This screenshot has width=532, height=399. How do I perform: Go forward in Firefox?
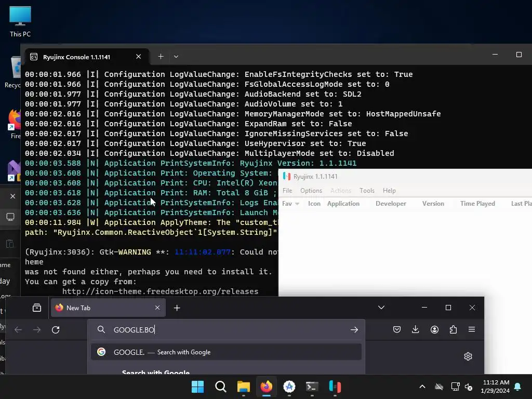pos(37,329)
